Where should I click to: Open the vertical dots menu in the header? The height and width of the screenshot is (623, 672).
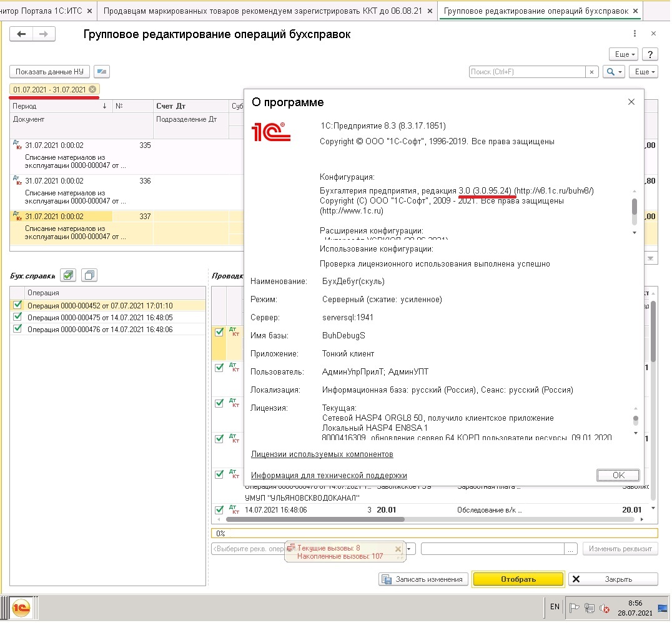(635, 34)
